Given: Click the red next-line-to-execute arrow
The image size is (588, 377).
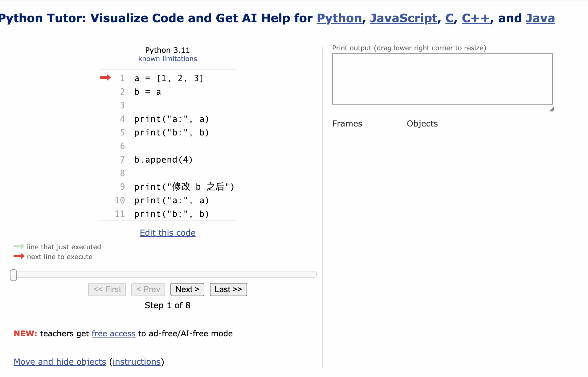Looking at the screenshot, I should [105, 78].
